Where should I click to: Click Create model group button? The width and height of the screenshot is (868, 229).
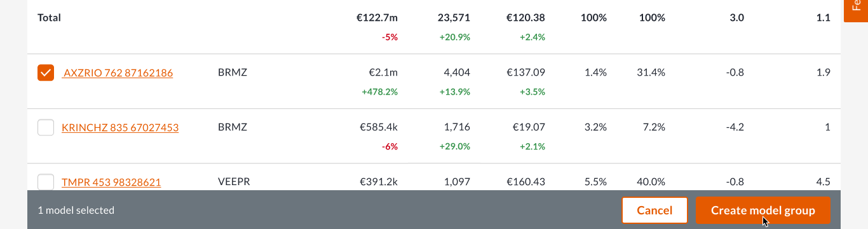point(763,211)
